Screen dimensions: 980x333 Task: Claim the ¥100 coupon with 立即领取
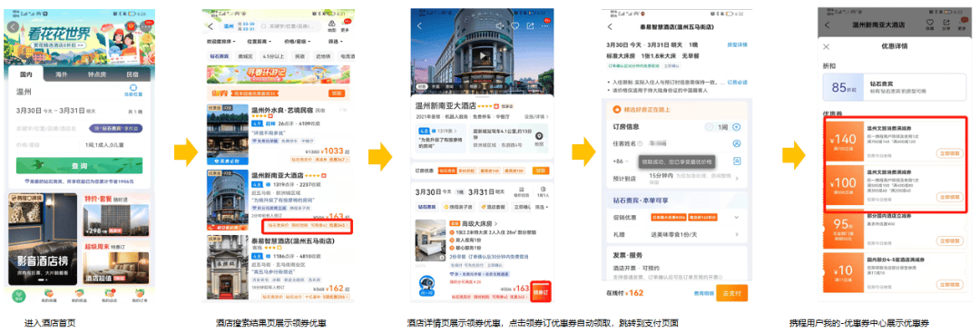(x=949, y=196)
